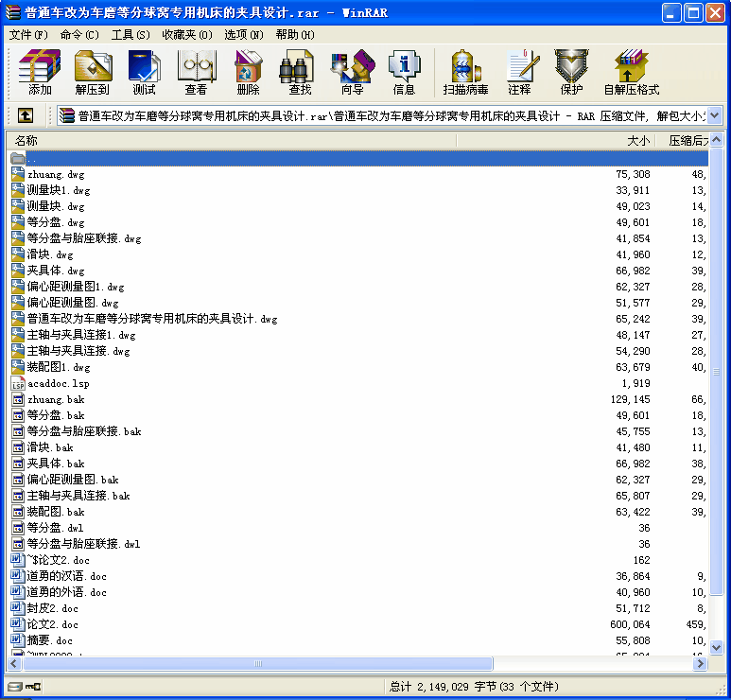Expand the archive path dropdown
Viewport: 731px width, 700px height.
[714, 115]
